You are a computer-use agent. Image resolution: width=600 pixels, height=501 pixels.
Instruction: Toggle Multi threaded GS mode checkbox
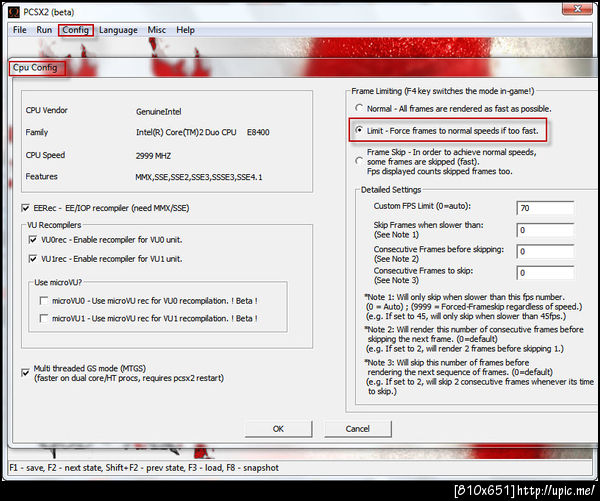click(x=25, y=372)
